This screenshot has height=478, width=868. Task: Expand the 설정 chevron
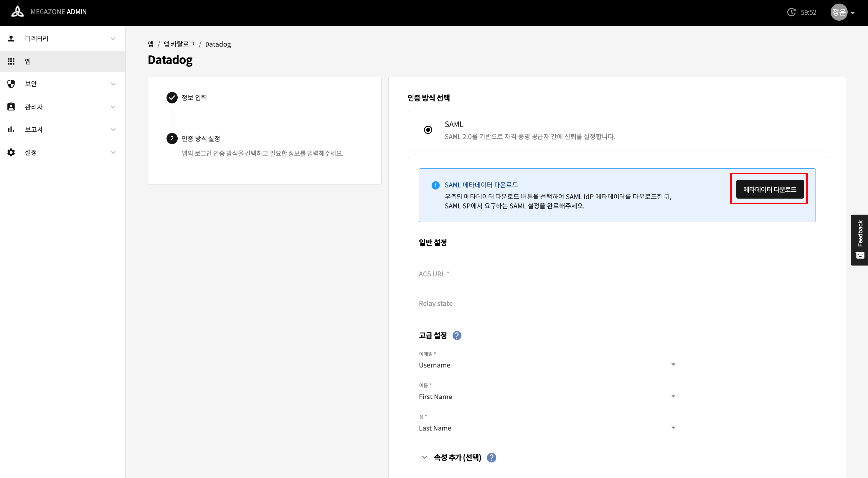(x=113, y=152)
